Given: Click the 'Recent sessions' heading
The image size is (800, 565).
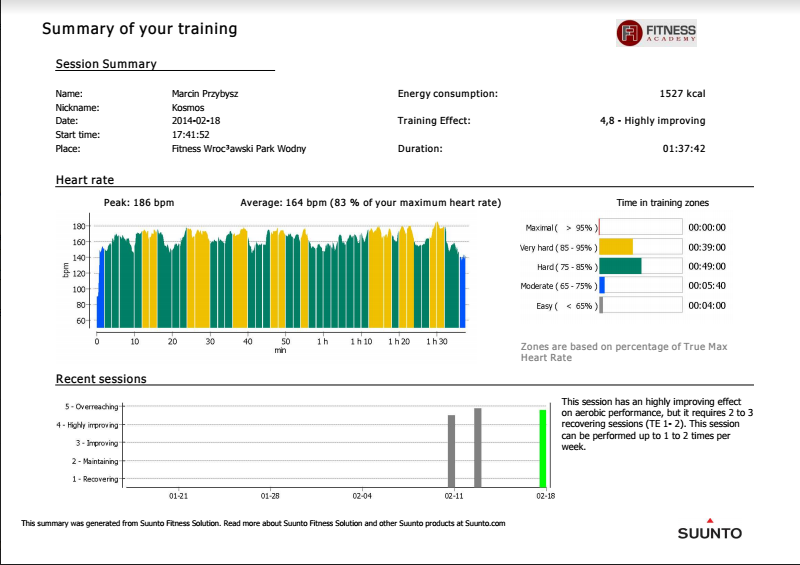Looking at the screenshot, I should [101, 379].
